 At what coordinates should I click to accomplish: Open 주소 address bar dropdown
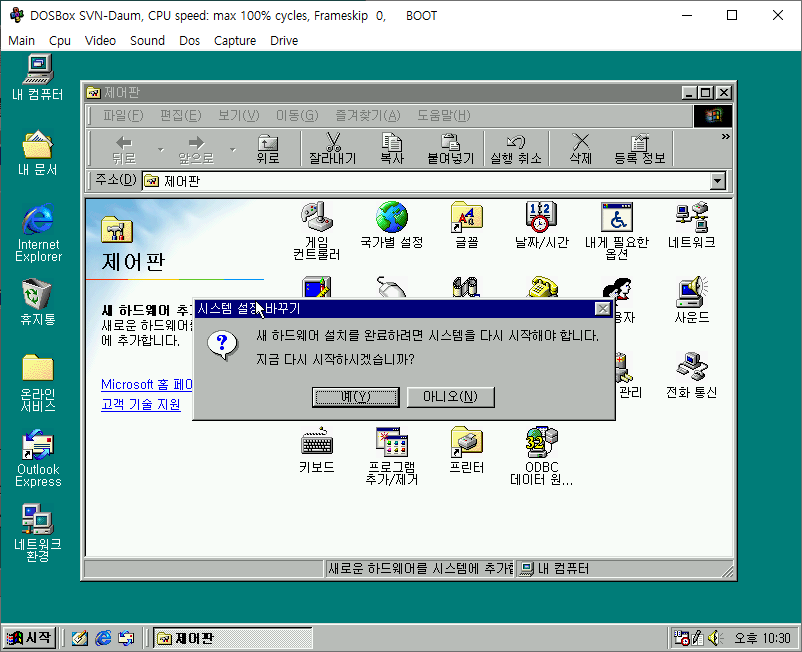[x=718, y=181]
